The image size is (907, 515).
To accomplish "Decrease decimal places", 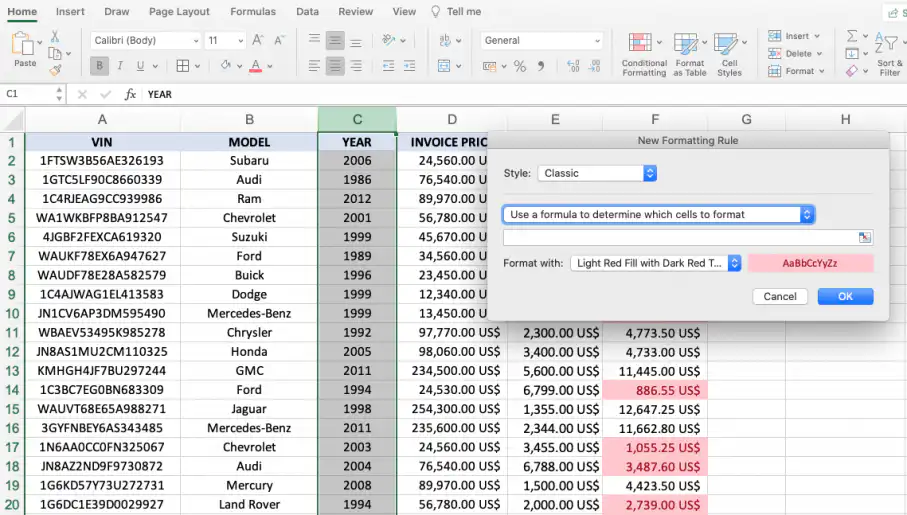I will (595, 66).
